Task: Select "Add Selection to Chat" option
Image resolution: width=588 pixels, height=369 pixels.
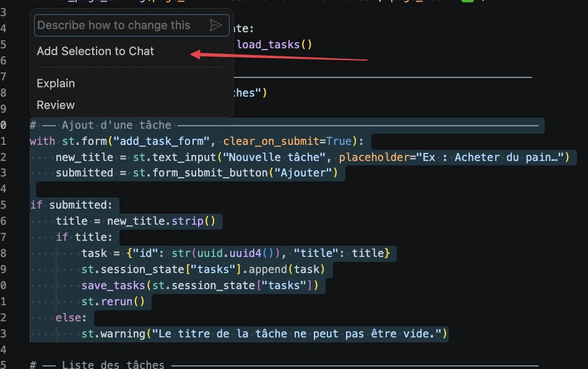Action: pos(95,51)
